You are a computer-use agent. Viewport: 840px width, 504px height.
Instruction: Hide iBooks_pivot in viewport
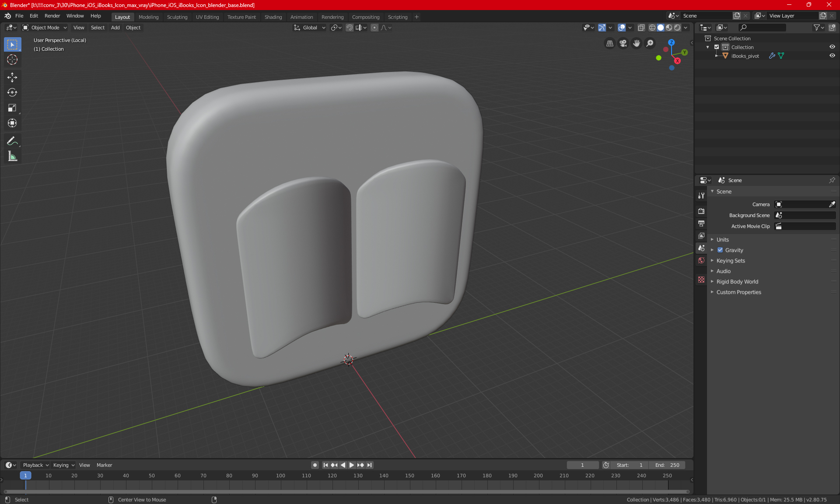[x=832, y=56]
